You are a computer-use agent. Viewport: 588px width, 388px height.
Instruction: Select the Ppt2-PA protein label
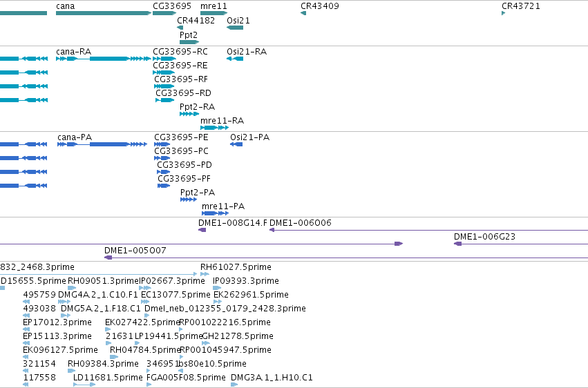(x=198, y=193)
